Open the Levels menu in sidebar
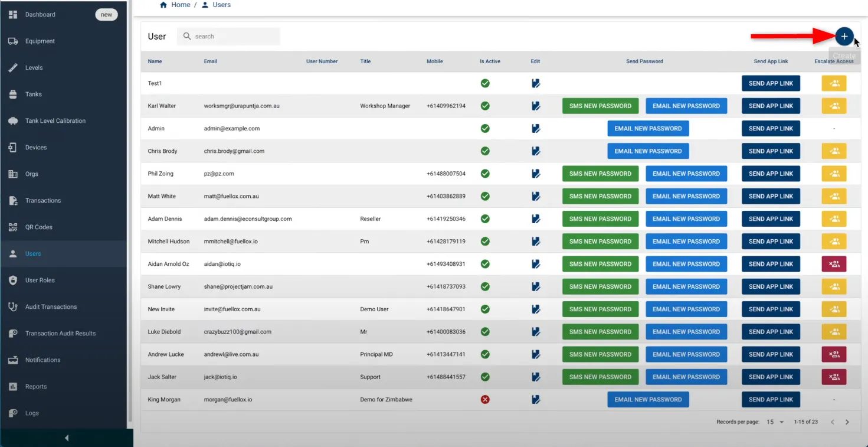This screenshot has height=447, width=868. point(63,68)
